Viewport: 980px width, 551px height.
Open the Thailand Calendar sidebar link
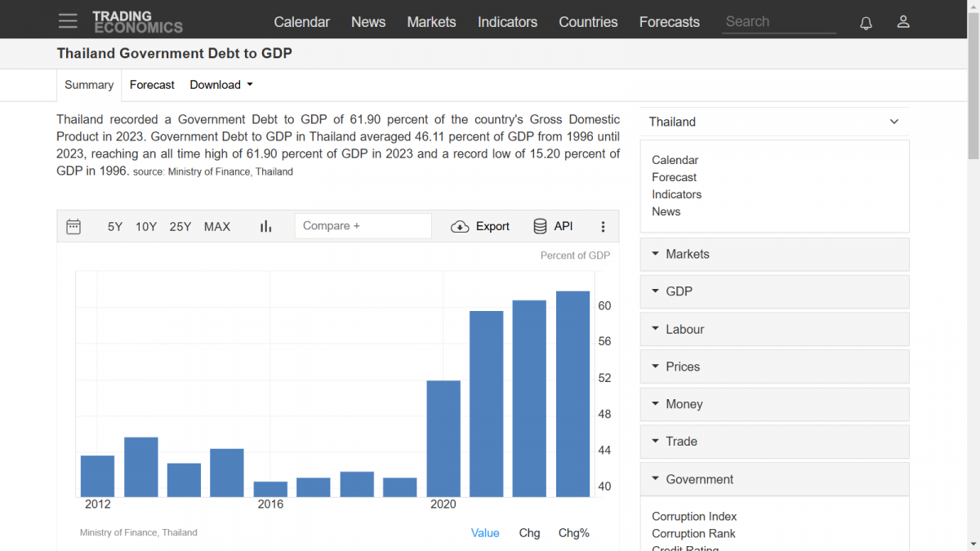pos(675,160)
